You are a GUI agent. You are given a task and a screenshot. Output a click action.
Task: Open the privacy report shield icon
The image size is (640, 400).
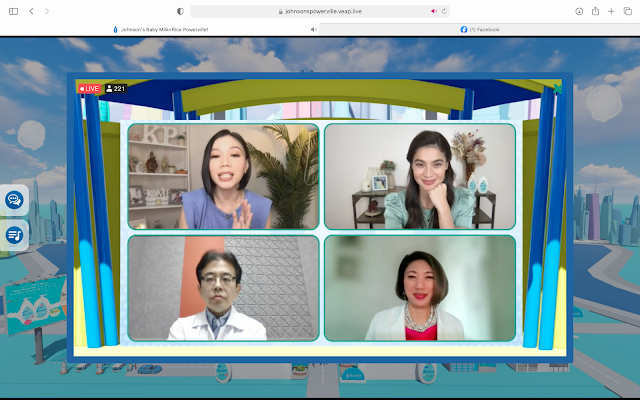(x=180, y=11)
